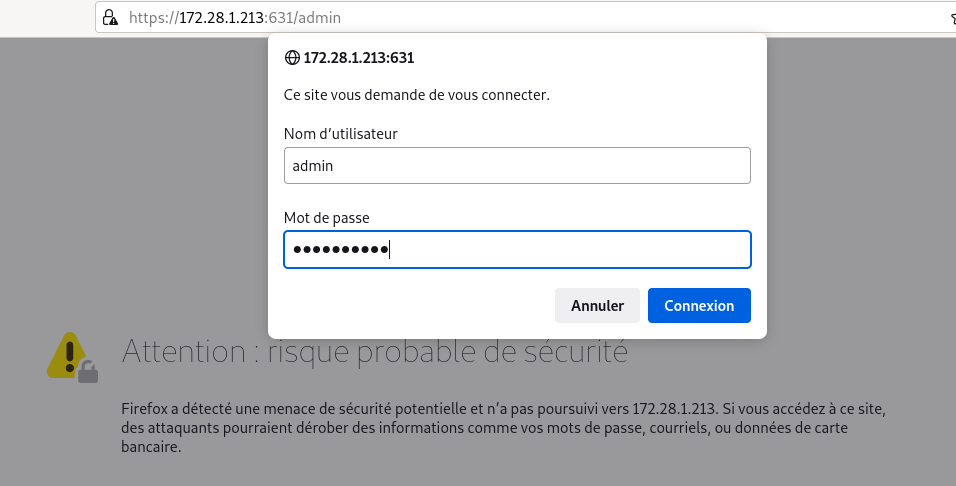Click the masked password dots
Image resolution: width=956 pixels, height=486 pixels.
point(340,249)
